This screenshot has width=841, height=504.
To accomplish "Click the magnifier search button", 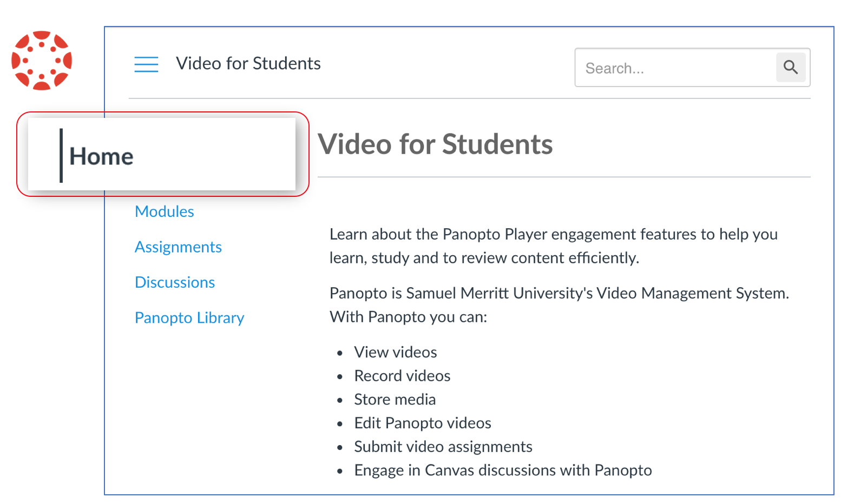I will pos(791,68).
